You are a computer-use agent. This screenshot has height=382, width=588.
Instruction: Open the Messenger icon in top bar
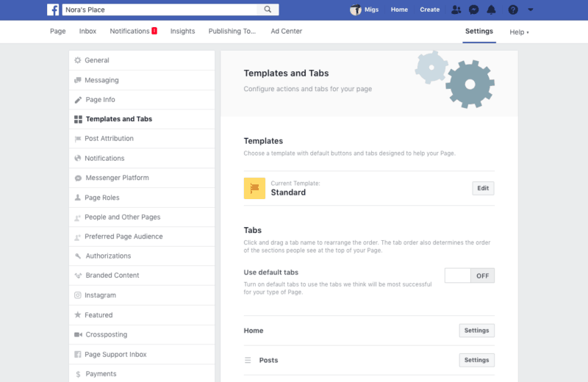[473, 10]
